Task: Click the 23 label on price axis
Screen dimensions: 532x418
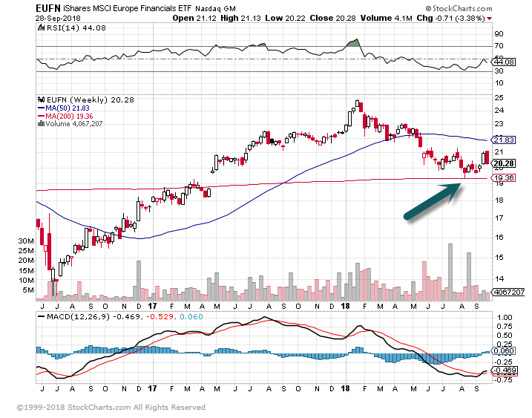Action: [499, 123]
